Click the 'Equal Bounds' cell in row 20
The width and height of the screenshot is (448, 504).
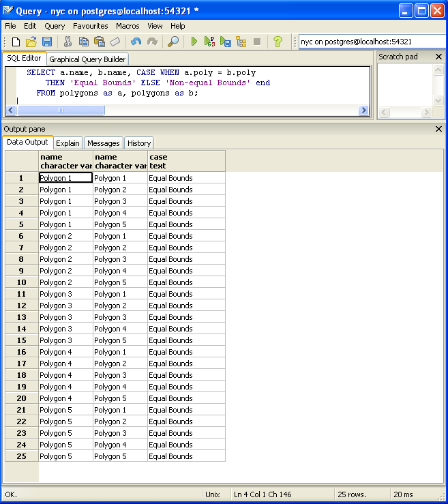click(186, 398)
